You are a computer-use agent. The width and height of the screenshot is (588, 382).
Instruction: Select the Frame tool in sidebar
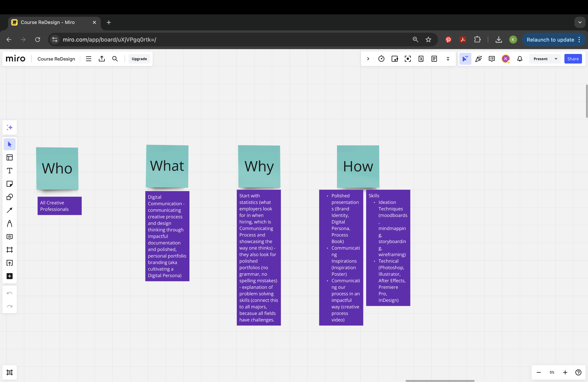coord(9,250)
